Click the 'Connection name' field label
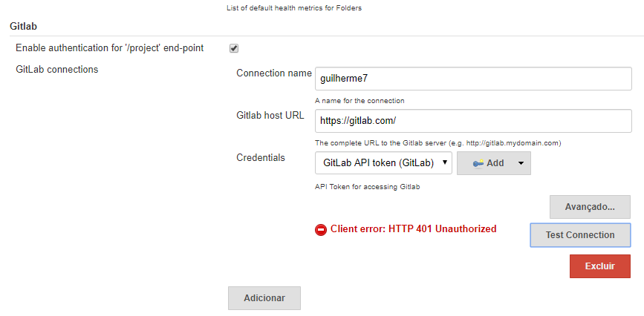 pyautogui.click(x=274, y=73)
